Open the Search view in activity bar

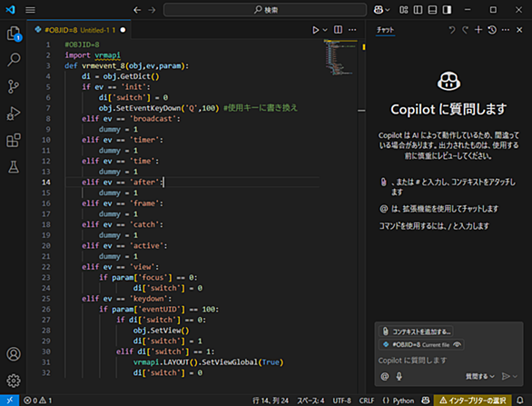[14, 59]
